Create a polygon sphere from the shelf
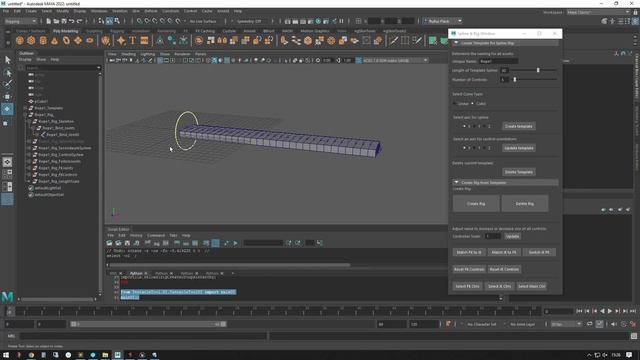The width and height of the screenshot is (640, 360). 20,40
